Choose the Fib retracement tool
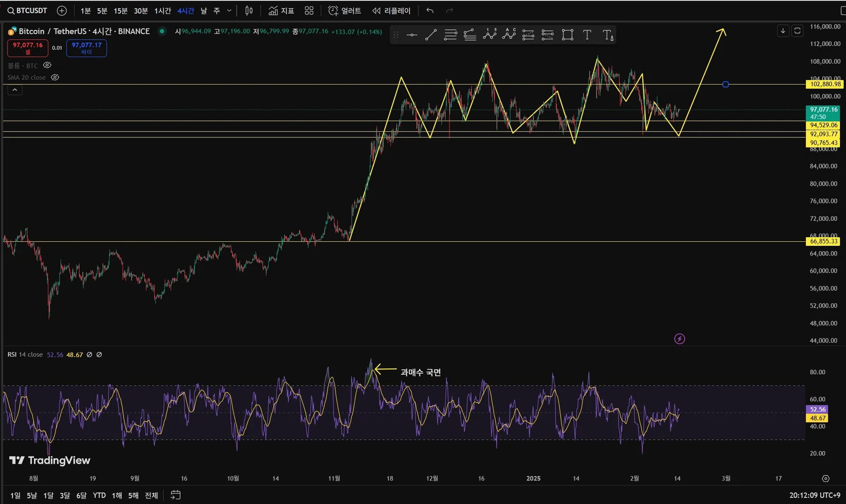Screen dimensions: 846x504 (450, 35)
